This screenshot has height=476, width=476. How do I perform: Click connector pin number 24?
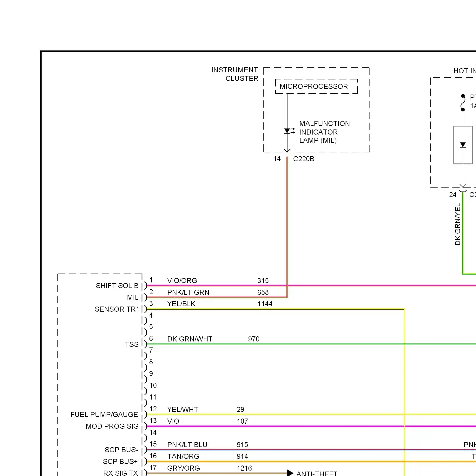[x=453, y=195]
